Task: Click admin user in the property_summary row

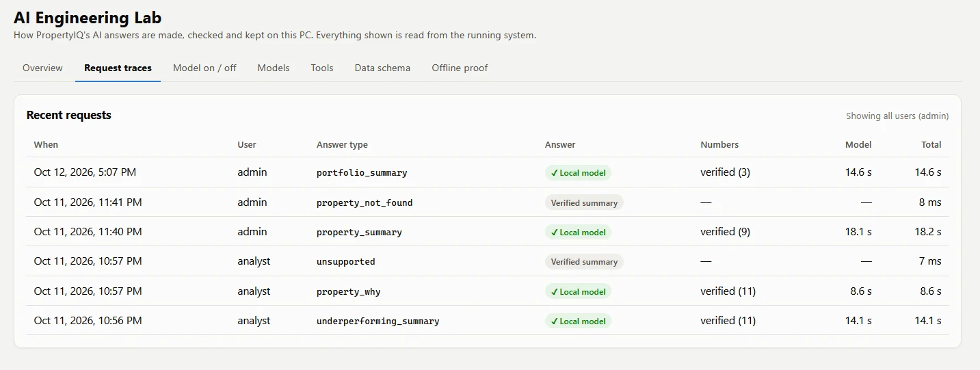Action: coord(252,232)
